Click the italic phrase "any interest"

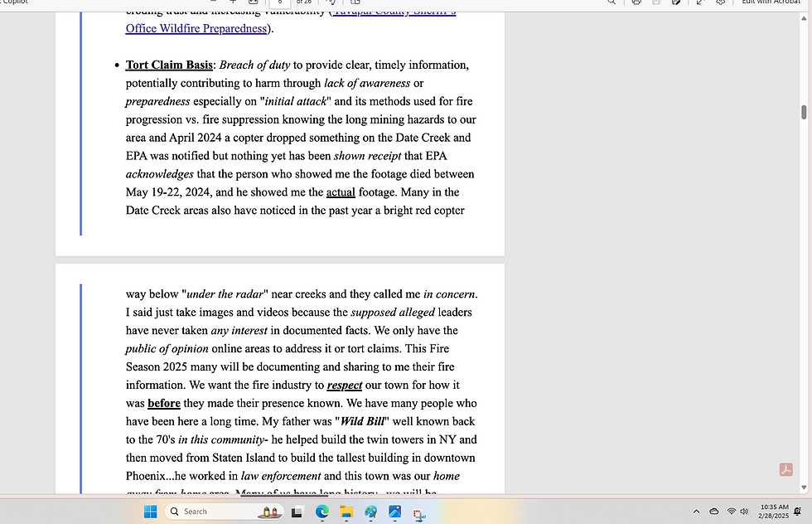239,330
